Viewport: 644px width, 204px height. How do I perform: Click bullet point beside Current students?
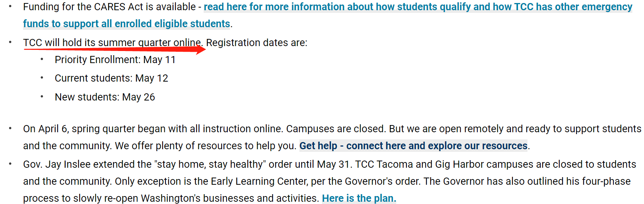click(42, 78)
